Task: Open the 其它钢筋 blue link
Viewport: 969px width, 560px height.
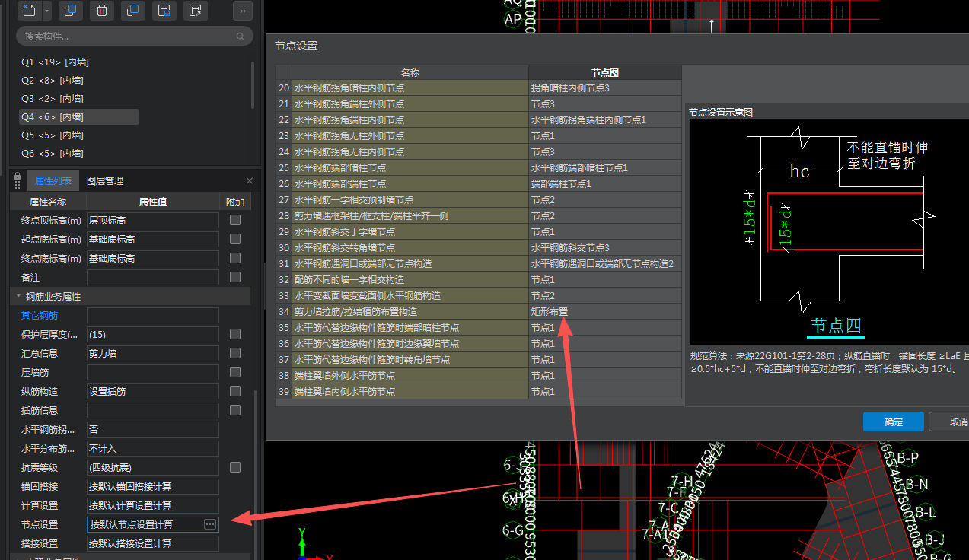Action: coord(40,315)
